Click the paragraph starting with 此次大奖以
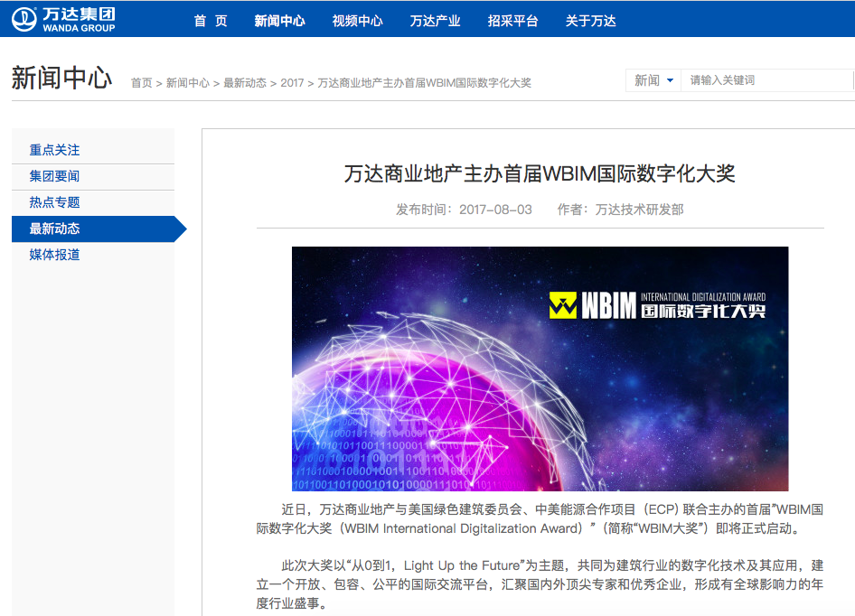The height and width of the screenshot is (616, 855). coord(540,584)
